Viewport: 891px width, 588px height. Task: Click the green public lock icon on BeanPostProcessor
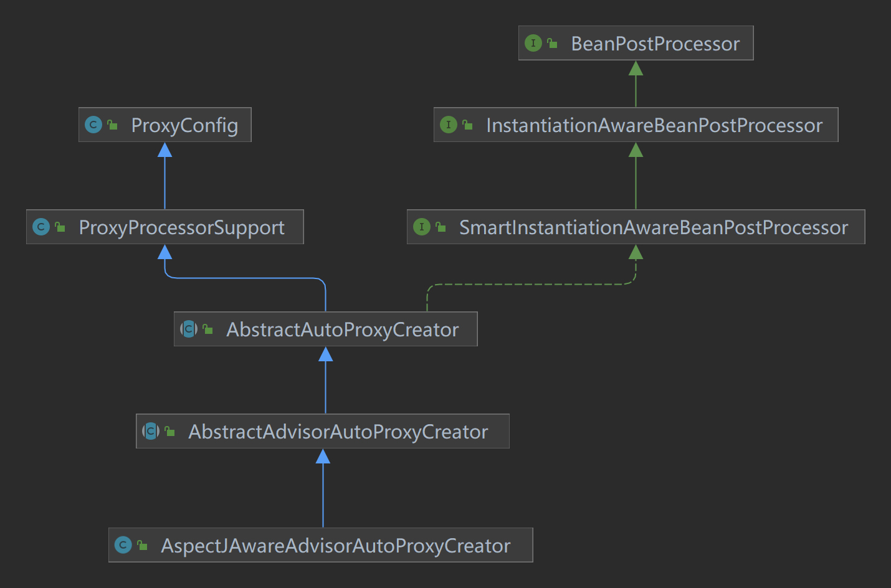coord(552,43)
